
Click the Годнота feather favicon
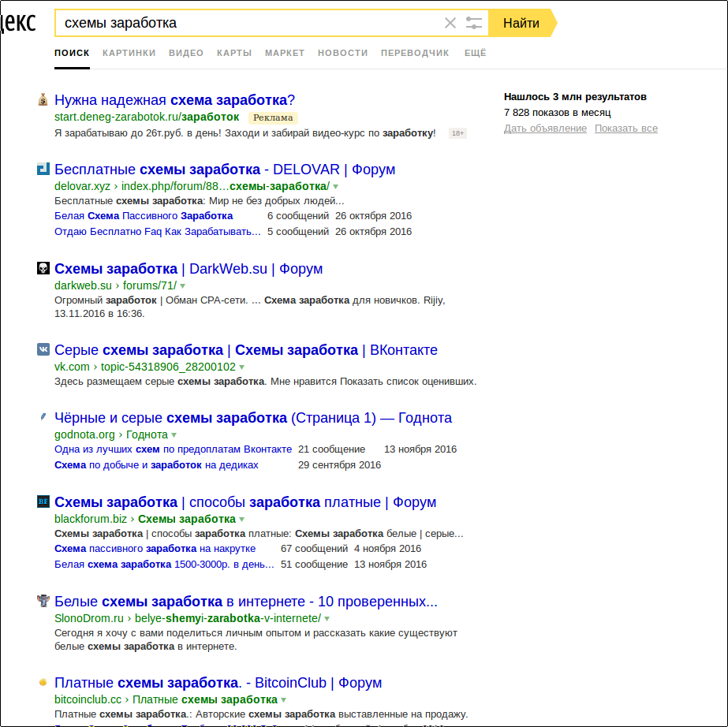43,417
